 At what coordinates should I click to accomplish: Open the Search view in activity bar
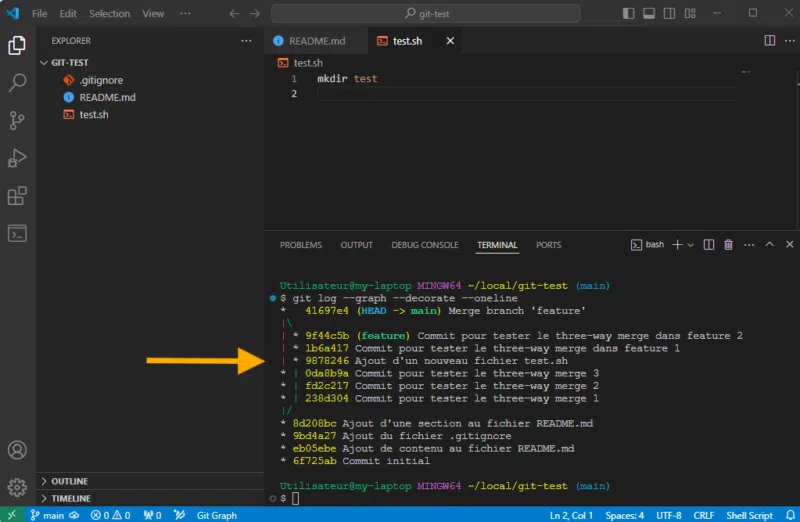(x=17, y=82)
